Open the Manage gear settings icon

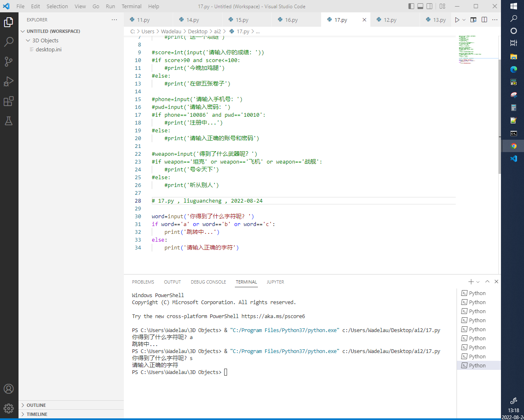pos(9,408)
